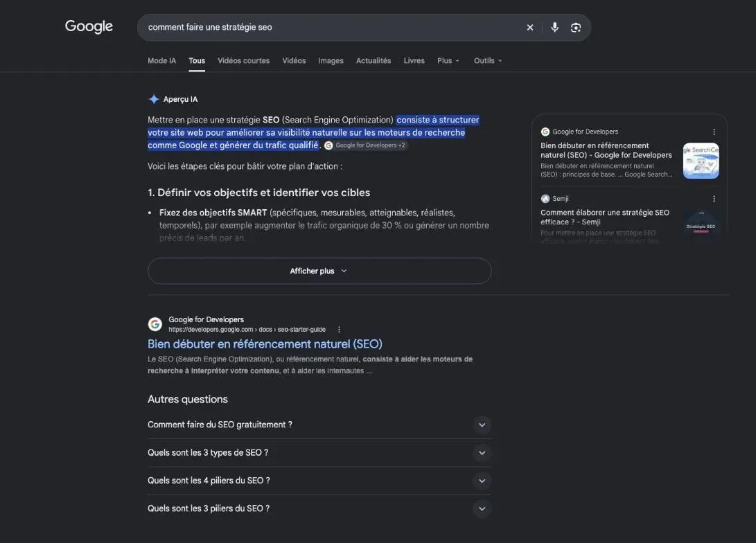Expand Comment faire du SEO gratuitement question

[x=319, y=425]
